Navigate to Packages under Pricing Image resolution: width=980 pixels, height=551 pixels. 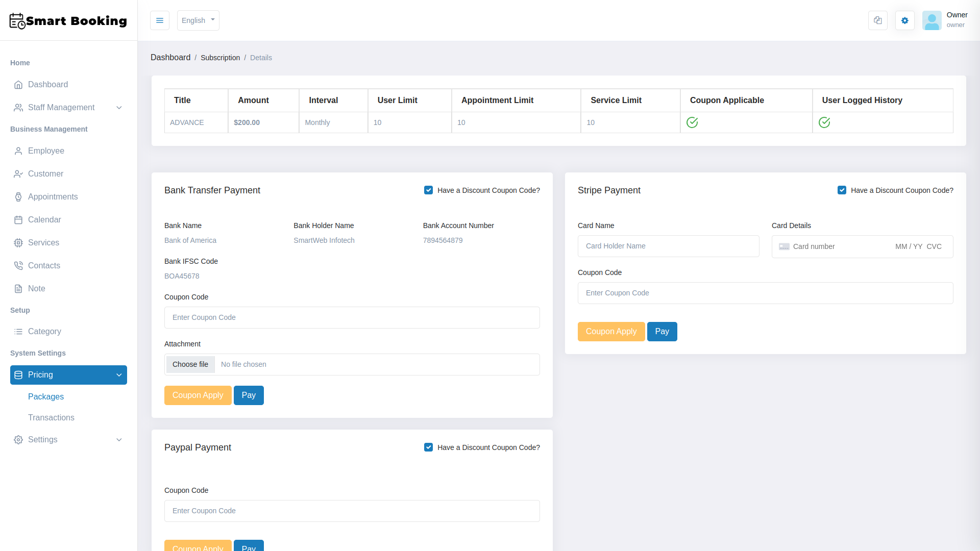click(46, 396)
